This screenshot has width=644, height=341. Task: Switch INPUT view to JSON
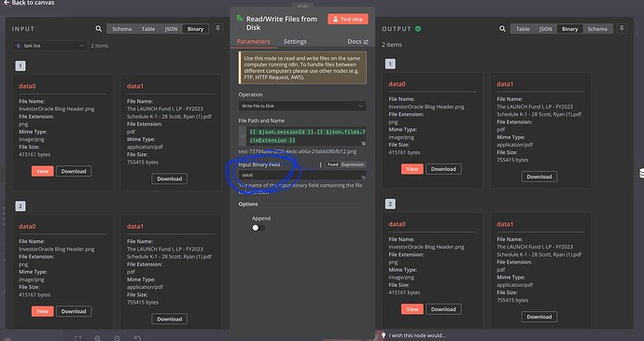(171, 29)
